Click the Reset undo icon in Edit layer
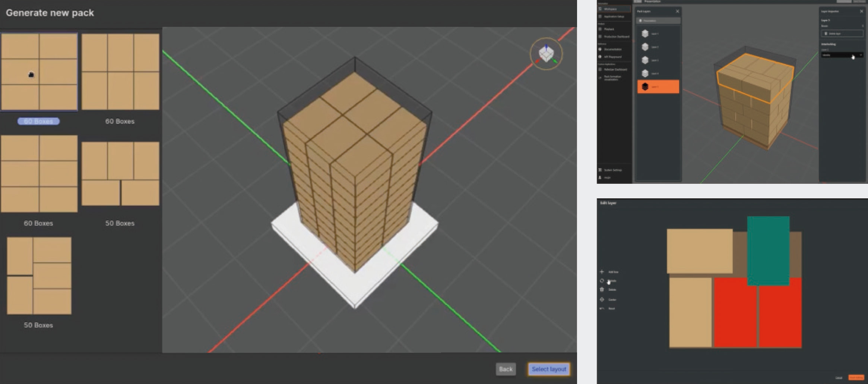The width and height of the screenshot is (868, 384). [x=602, y=308]
